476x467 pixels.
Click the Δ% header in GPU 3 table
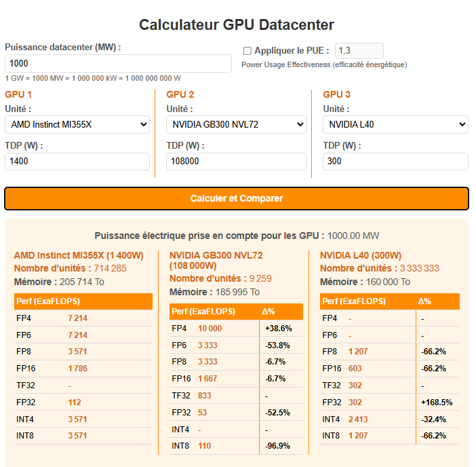[x=424, y=301]
